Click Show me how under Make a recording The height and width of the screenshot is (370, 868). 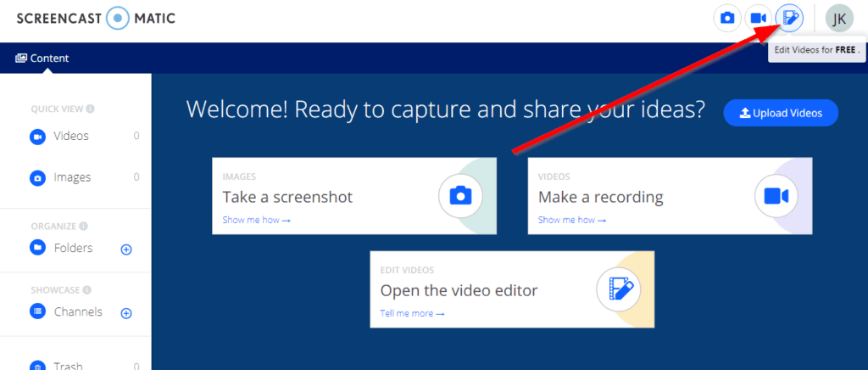572,220
